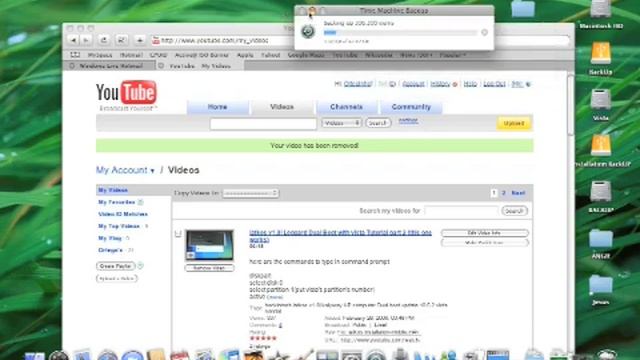Select My Videos in the sidebar
This screenshot has width=640, height=360.
113,190
